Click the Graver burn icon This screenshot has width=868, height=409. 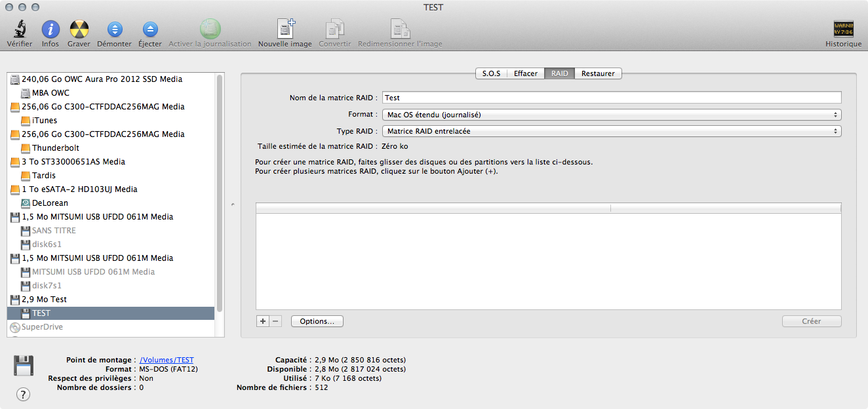pyautogui.click(x=79, y=29)
